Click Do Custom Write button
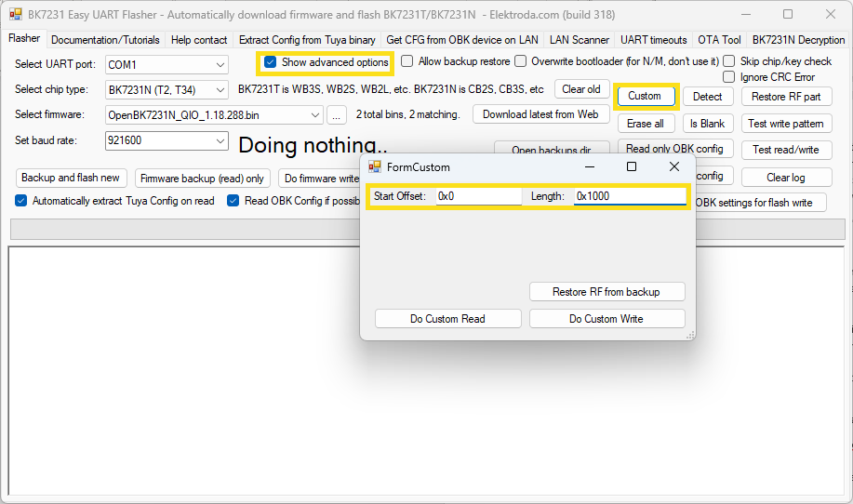 pyautogui.click(x=606, y=319)
